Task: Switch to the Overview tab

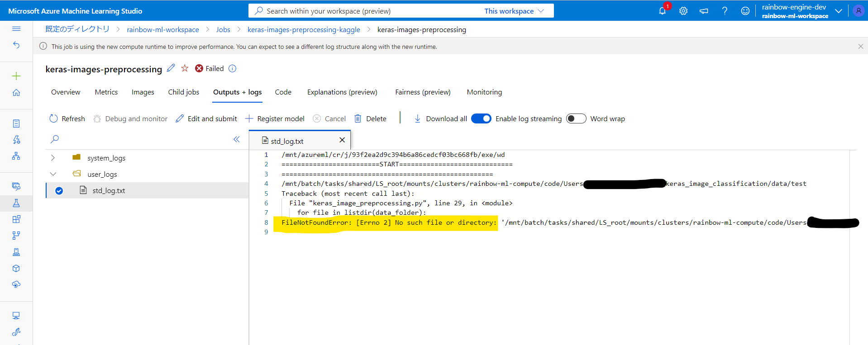Action: pyautogui.click(x=66, y=92)
